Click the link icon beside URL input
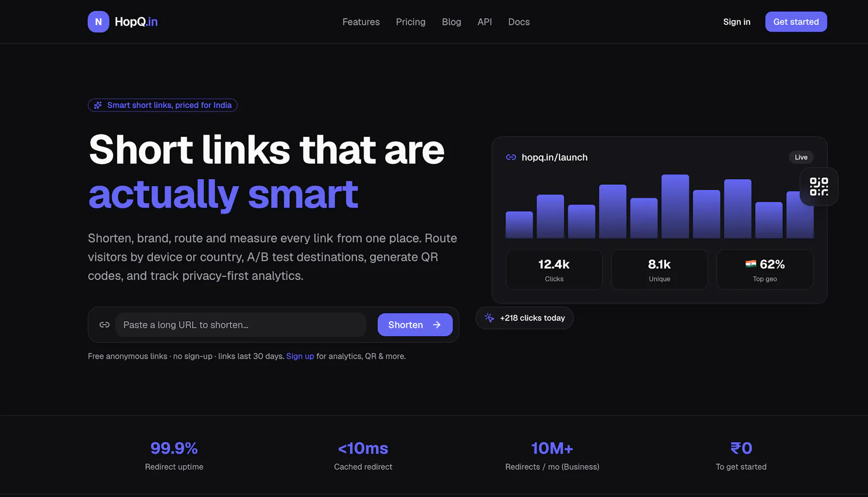 [105, 324]
